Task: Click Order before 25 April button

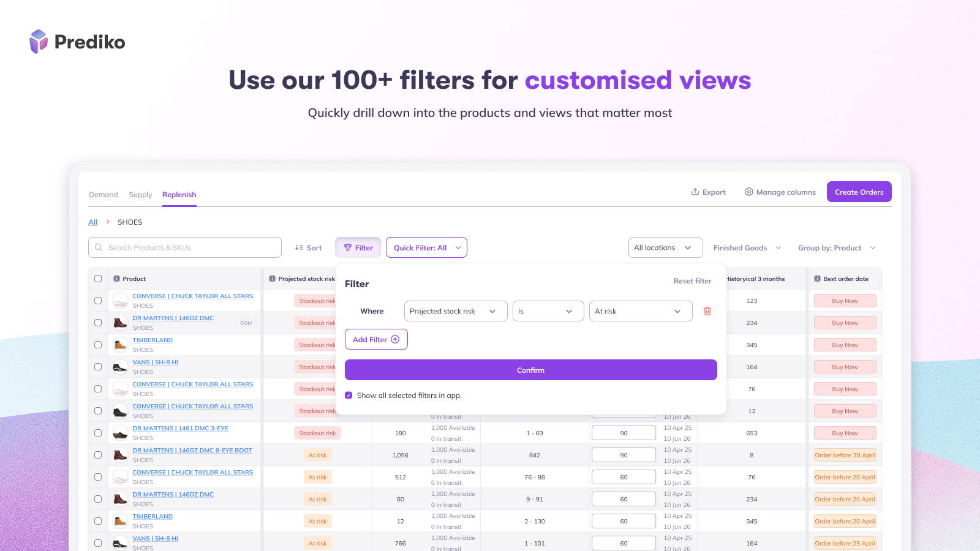Action: [x=845, y=543]
